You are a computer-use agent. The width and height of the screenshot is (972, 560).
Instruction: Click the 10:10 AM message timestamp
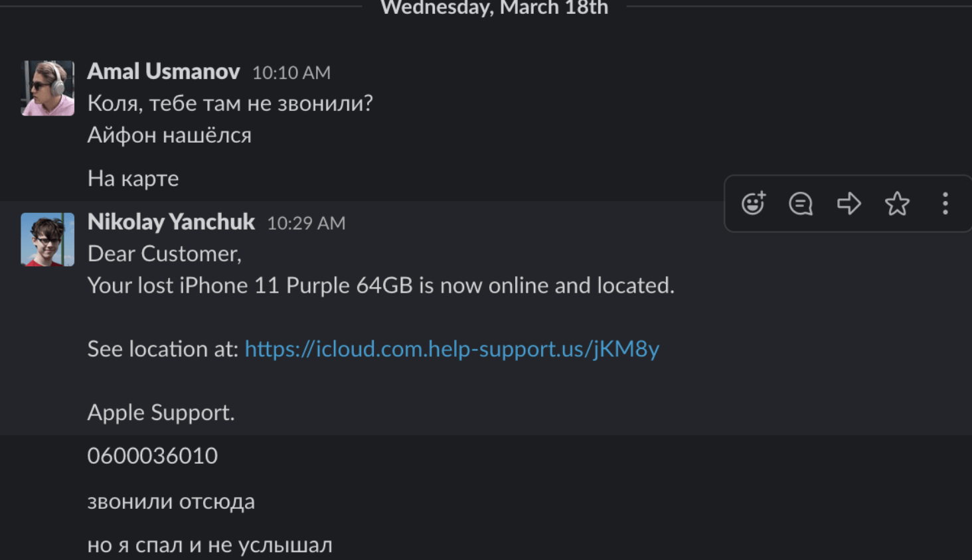[291, 73]
